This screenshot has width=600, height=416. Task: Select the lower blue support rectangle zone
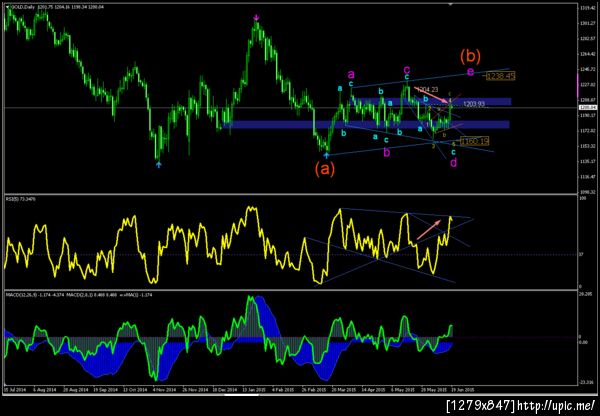pyautogui.click(x=366, y=124)
